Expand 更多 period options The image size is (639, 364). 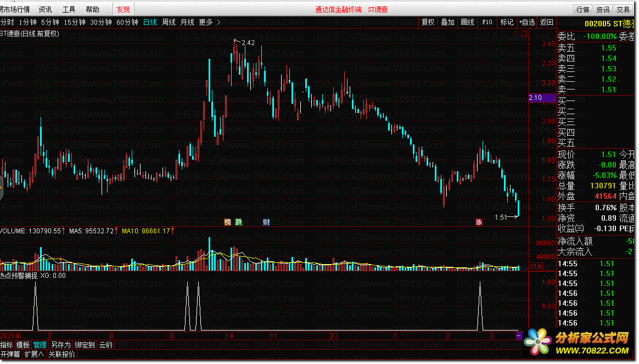click(x=206, y=22)
